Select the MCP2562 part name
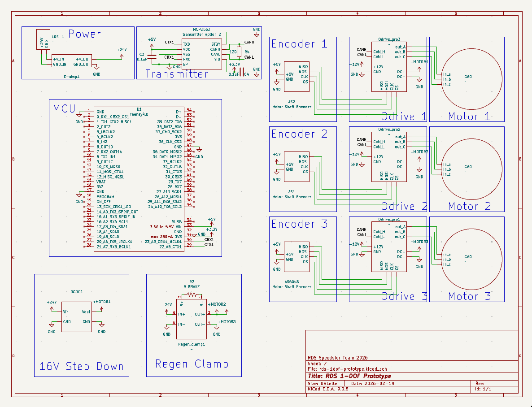 pyautogui.click(x=201, y=30)
